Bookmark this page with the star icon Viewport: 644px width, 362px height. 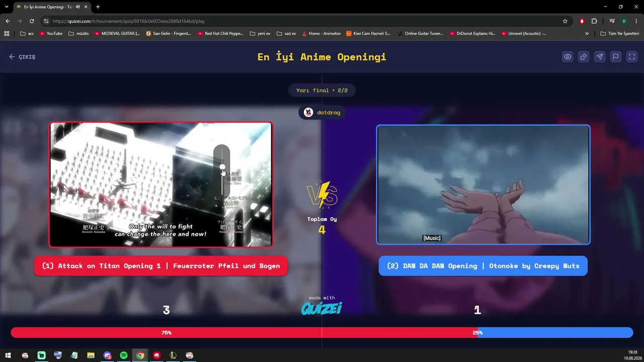pos(565,21)
